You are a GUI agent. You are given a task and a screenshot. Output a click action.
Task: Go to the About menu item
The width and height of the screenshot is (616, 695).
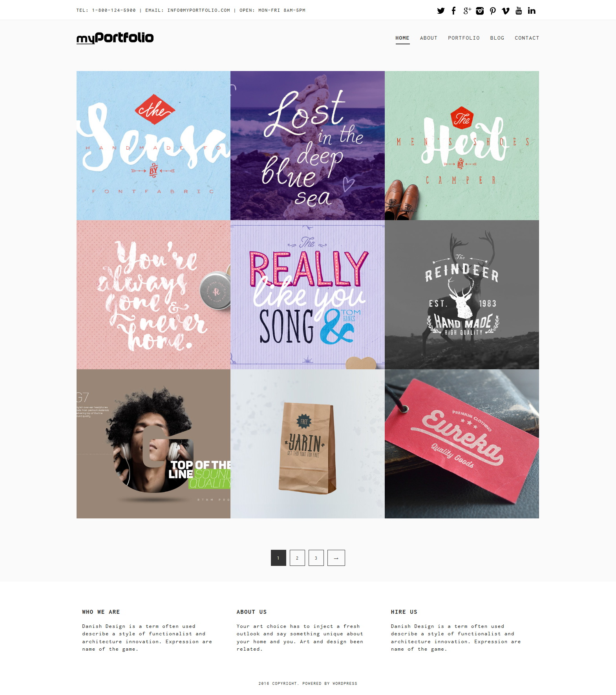429,38
